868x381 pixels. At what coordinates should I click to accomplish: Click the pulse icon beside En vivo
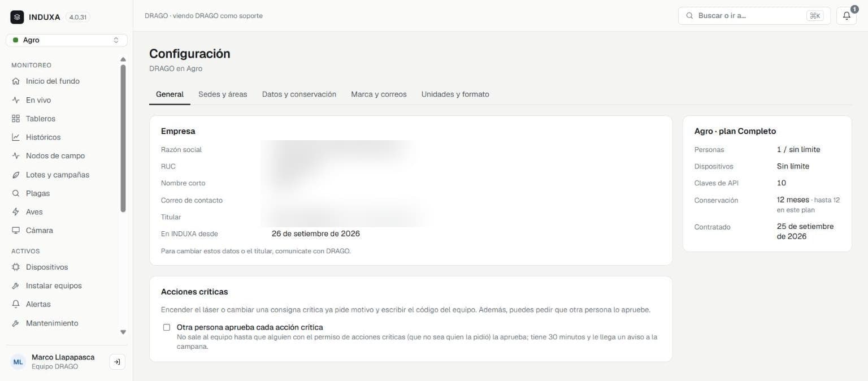(16, 100)
